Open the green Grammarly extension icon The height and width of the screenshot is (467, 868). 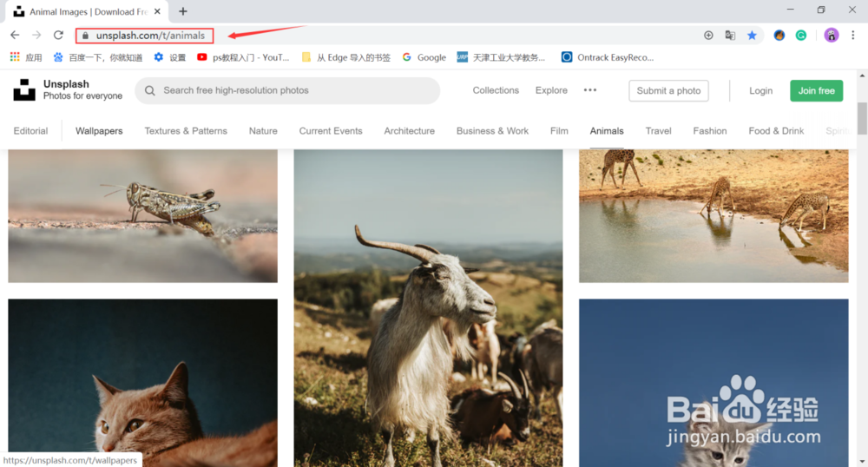(x=801, y=36)
